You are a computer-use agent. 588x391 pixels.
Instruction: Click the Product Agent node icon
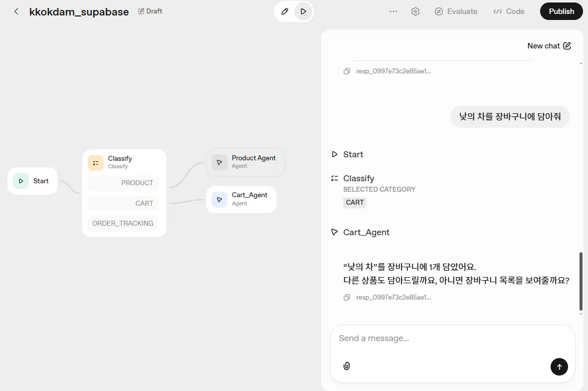click(219, 163)
